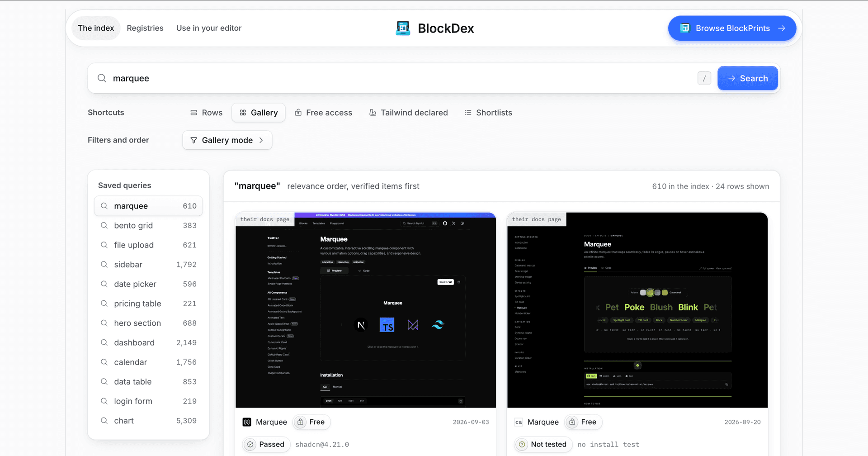Screen dimensions: 868x456
Task: Click the shadcn@4.21.0 version text
Action: [x=322, y=445]
